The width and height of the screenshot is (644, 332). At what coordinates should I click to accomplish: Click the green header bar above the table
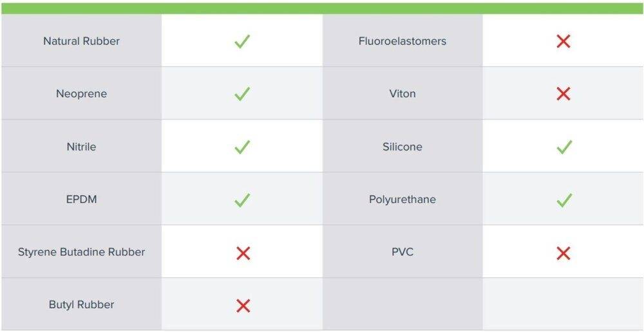click(322, 8)
